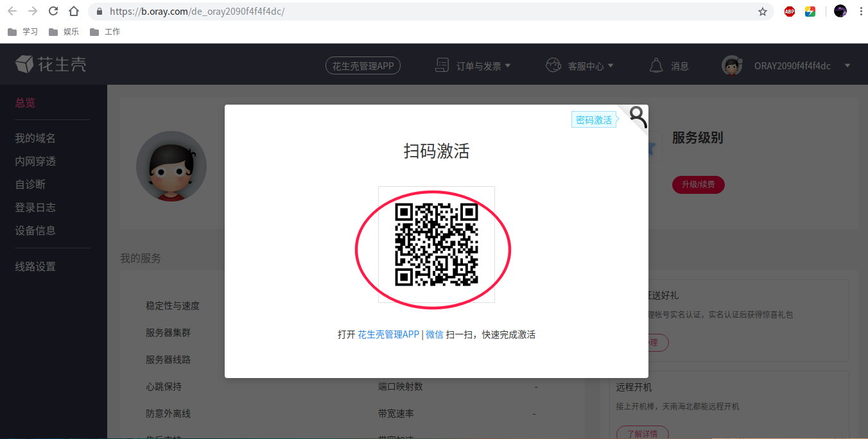Open 登录日志 in the sidebar
Image resolution: width=868 pixels, height=439 pixels.
click(35, 207)
